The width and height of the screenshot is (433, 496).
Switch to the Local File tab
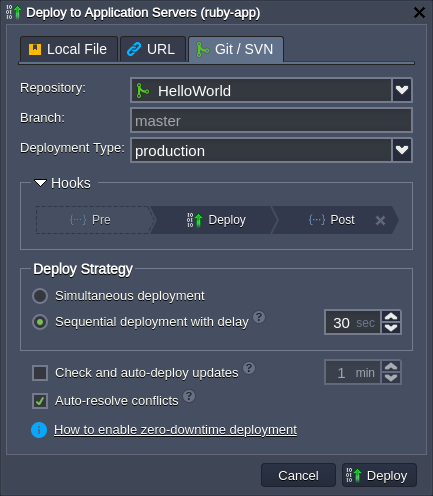coord(69,49)
